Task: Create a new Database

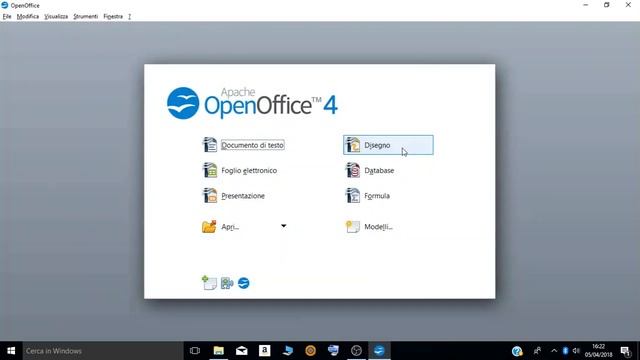Action: pos(379,171)
